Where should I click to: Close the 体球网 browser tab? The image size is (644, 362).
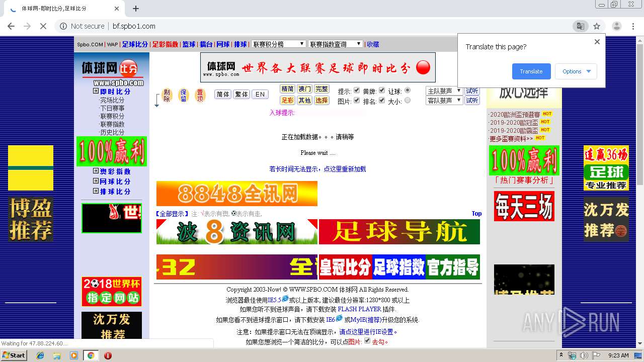pos(117,9)
